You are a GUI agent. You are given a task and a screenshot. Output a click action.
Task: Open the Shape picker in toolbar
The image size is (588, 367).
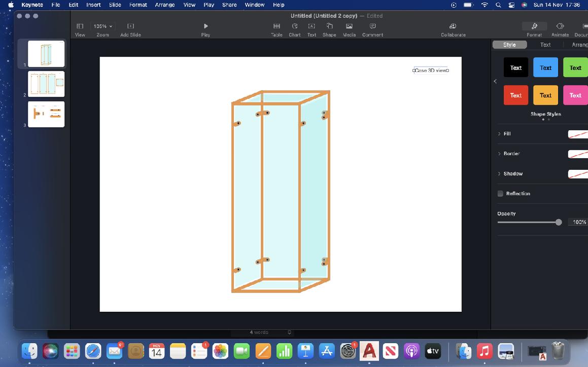click(x=329, y=26)
